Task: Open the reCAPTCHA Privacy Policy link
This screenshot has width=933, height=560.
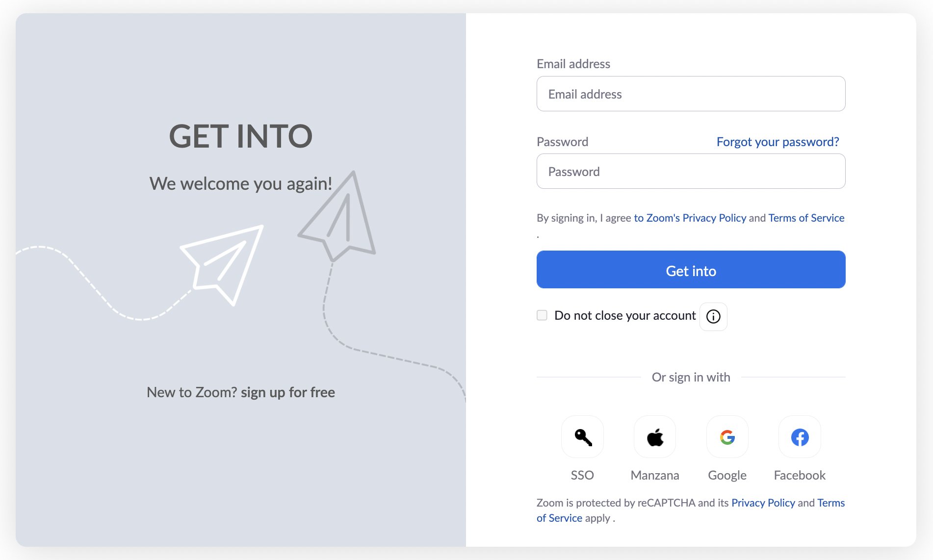Action: click(x=763, y=503)
